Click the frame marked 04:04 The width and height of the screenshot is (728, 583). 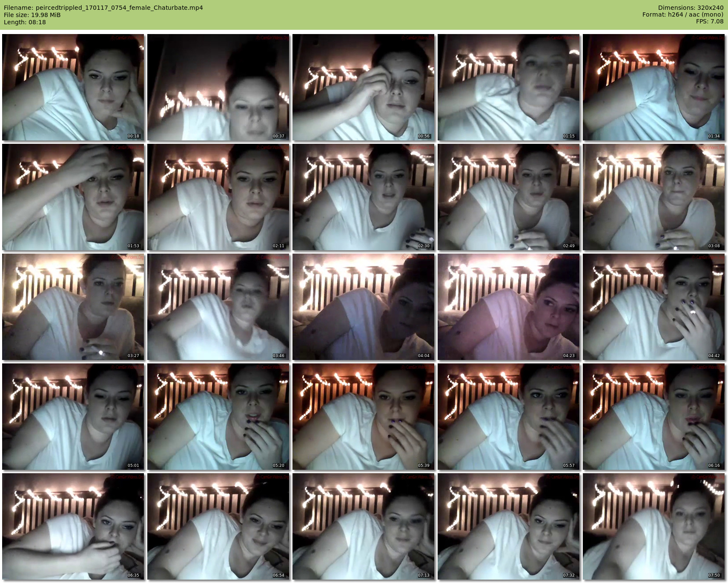pyautogui.click(x=364, y=307)
